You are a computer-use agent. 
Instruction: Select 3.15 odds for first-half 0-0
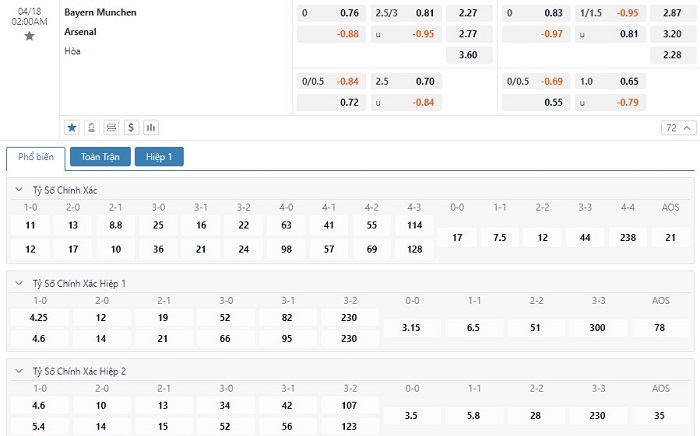[411, 328]
